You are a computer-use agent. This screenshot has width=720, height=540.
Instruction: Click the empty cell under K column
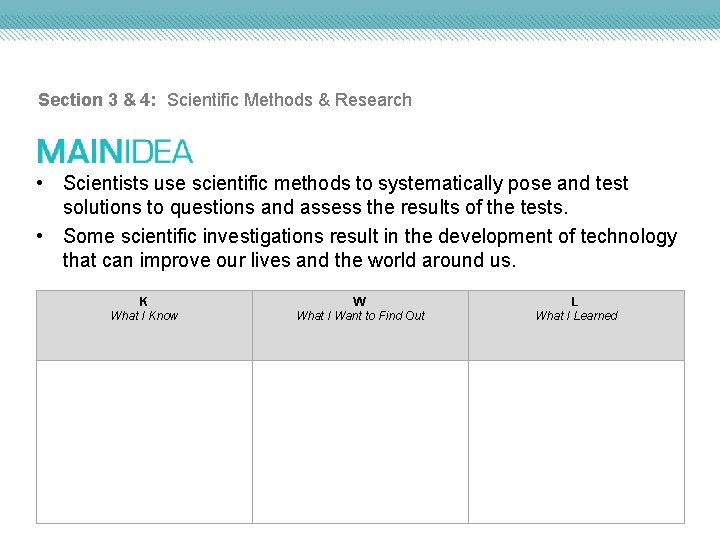pyautogui.click(x=144, y=442)
